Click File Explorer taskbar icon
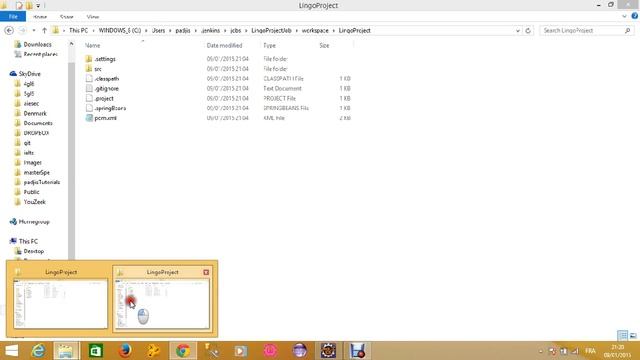 coord(66,351)
